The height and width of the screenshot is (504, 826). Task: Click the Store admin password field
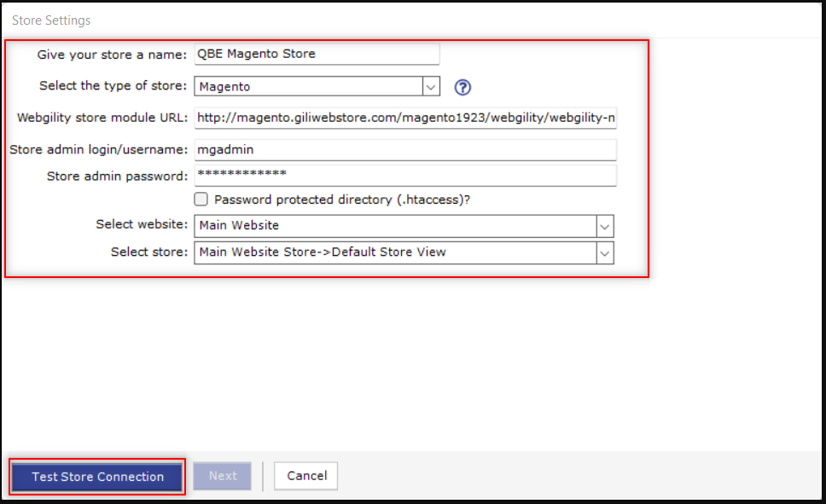click(x=405, y=175)
